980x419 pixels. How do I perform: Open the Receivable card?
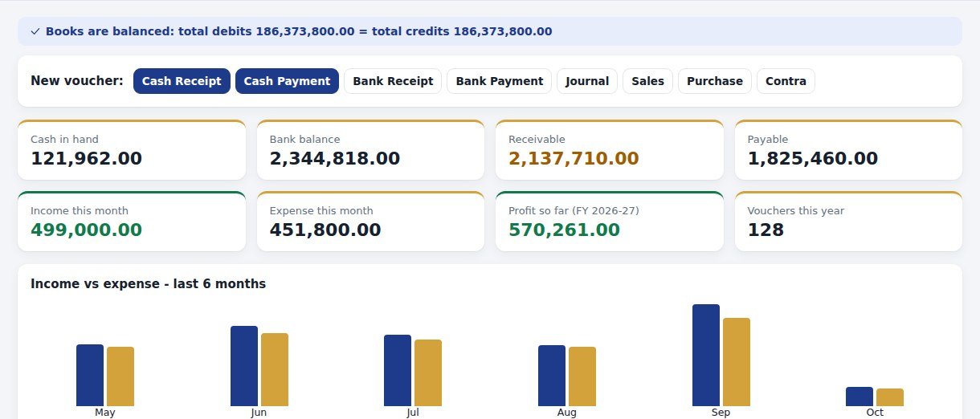point(610,150)
